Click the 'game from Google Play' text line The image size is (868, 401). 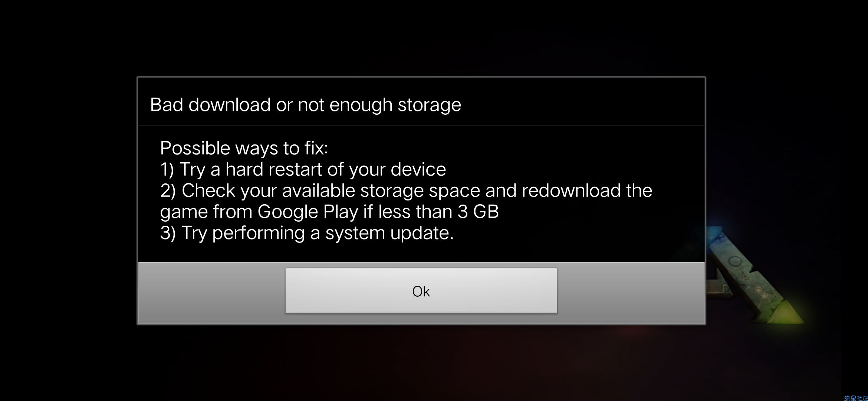click(x=329, y=212)
